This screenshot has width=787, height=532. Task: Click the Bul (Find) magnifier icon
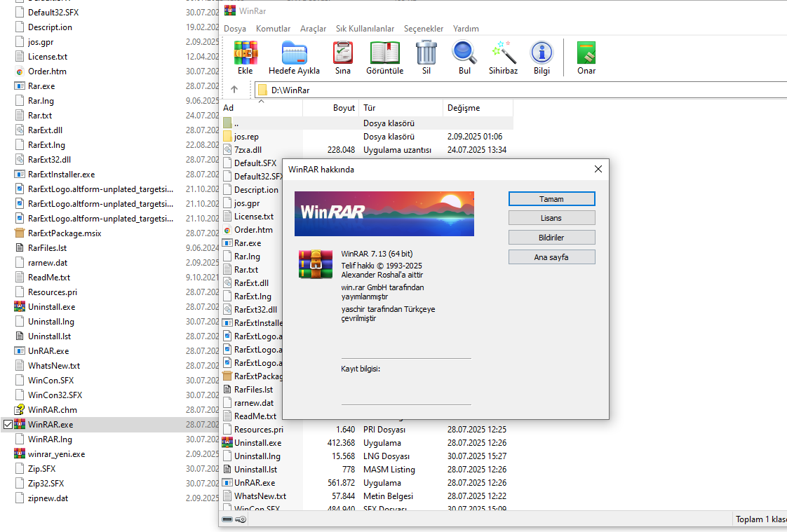point(464,53)
